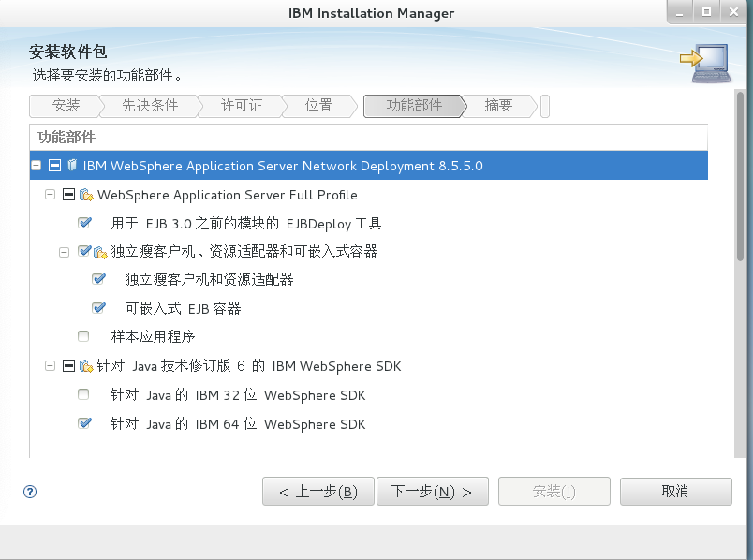Image resolution: width=753 pixels, height=560 pixels.
Task: Click the 独立瘦客户机 feature group icon
Action: pyautogui.click(x=100, y=252)
